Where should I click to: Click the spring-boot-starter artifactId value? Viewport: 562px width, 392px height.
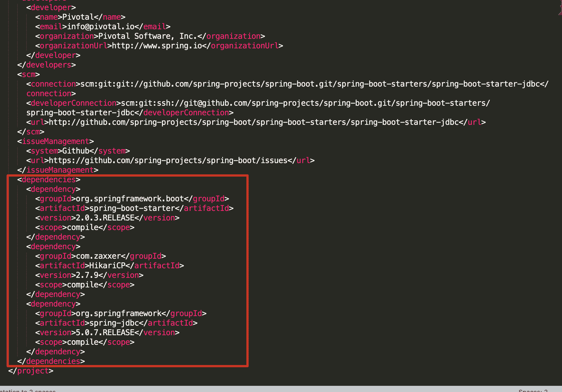[x=132, y=208]
